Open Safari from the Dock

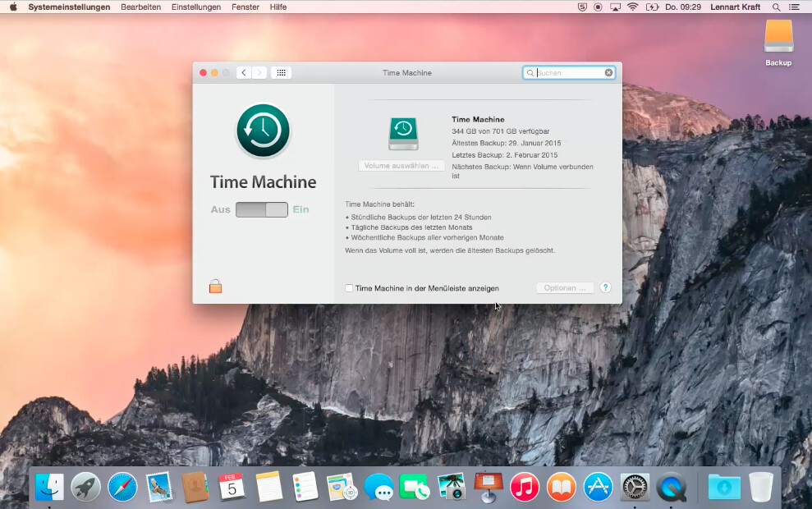122,487
